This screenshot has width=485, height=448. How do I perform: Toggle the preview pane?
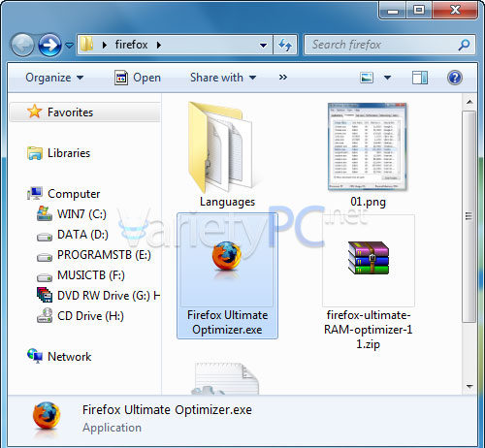pos(420,78)
